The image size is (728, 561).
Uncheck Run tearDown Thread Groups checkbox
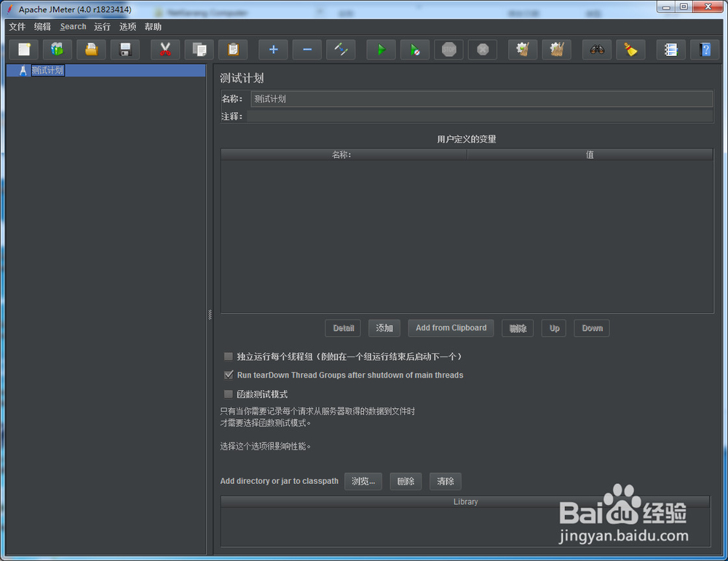pyautogui.click(x=229, y=375)
